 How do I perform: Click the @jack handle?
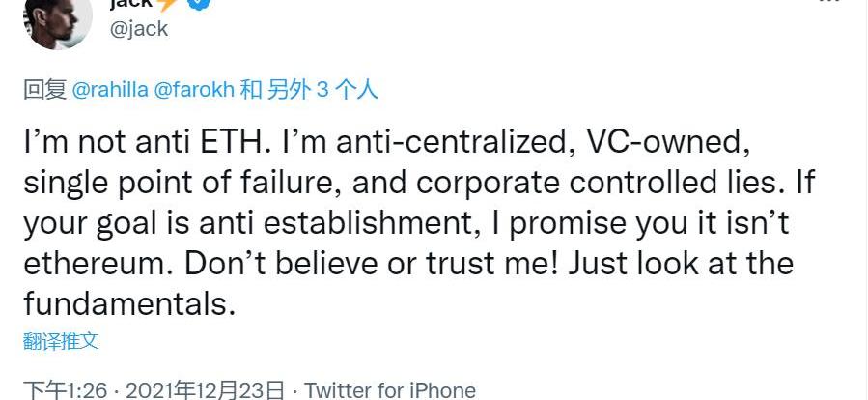click(139, 29)
